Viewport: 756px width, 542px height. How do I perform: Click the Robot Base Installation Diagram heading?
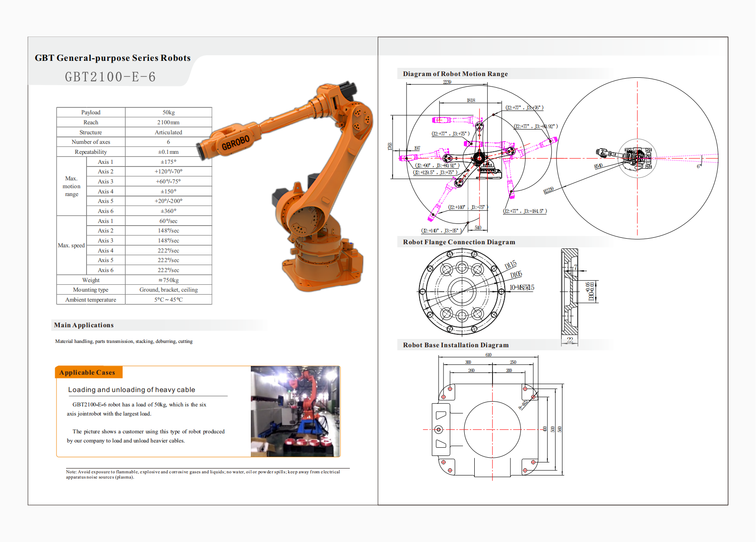456,345
